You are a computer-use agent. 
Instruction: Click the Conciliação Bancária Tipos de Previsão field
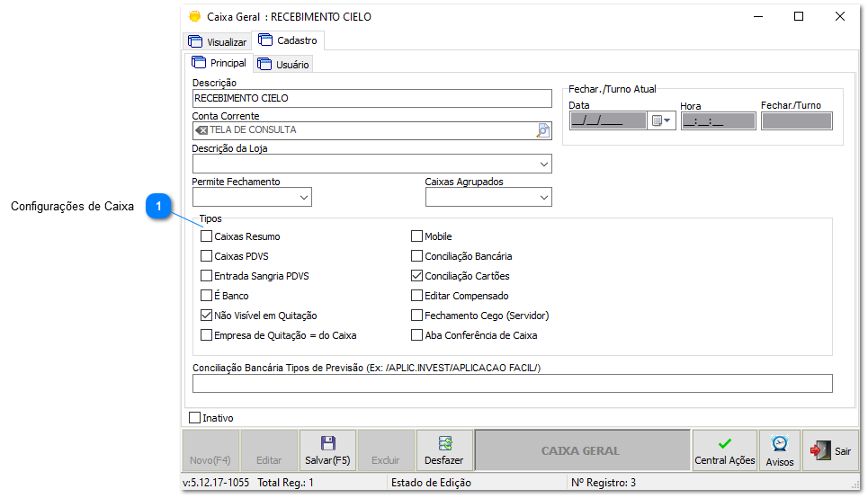(512, 384)
